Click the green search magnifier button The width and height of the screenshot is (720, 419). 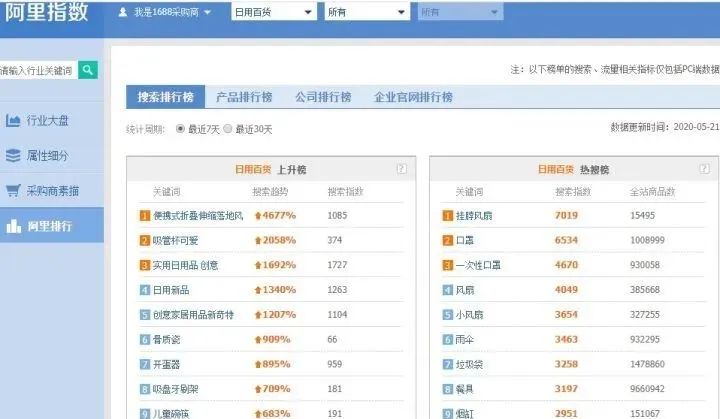(88, 70)
